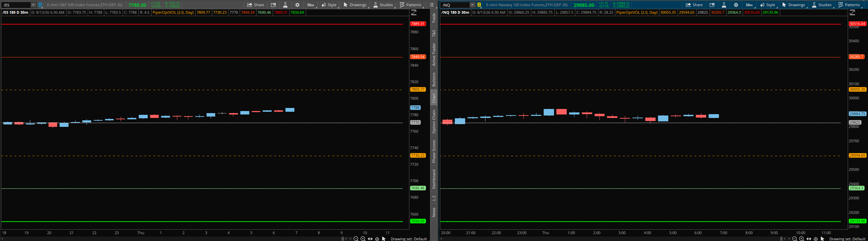Image resolution: width=868 pixels, height=241 pixels.
Task: Click Drawing set: Default on /NQ chart
Action: point(847,239)
